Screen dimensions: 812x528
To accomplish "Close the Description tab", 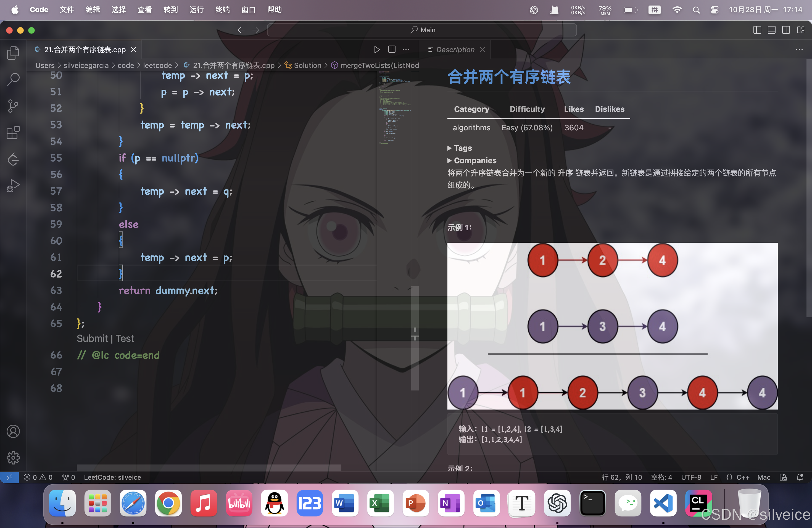I will click(483, 49).
